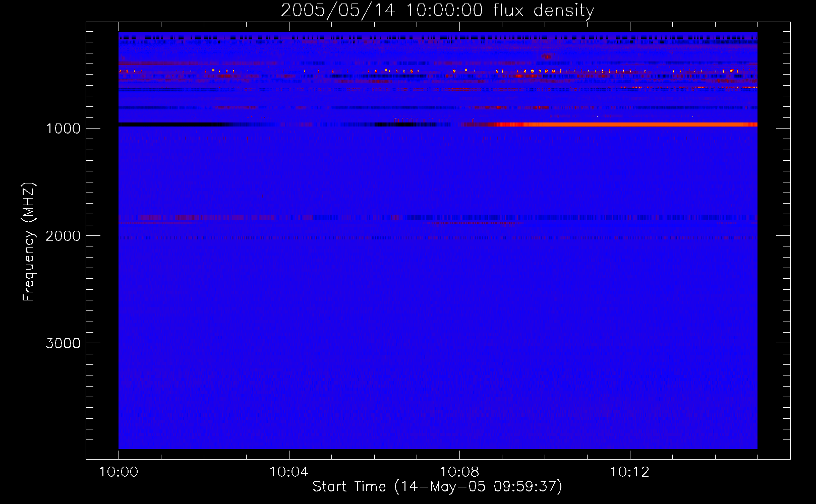816x504 pixels.
Task: Click the 10:04 time tick label
Action: pos(288,472)
